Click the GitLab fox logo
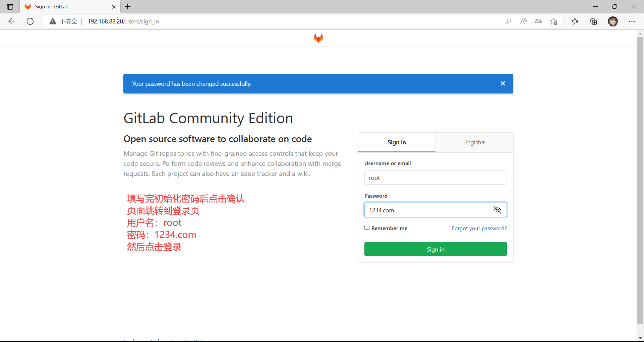This screenshot has height=342, width=644. coord(318,38)
